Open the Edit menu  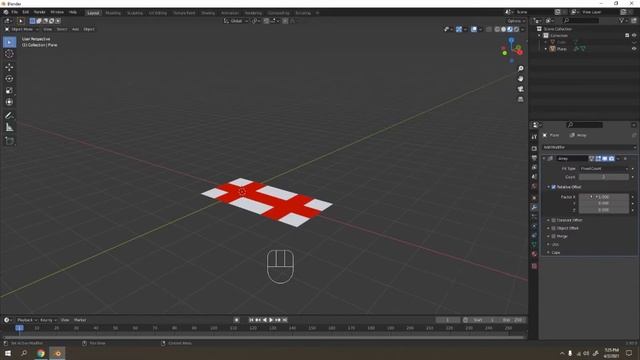(x=25, y=12)
